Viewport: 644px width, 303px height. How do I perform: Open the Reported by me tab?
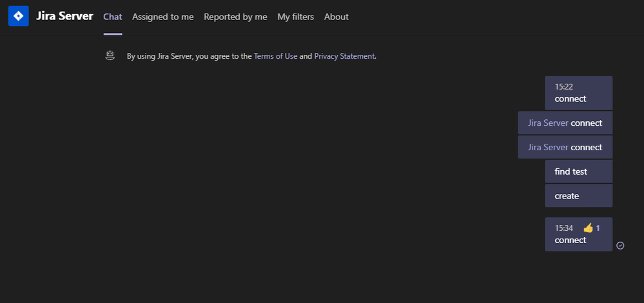click(235, 17)
